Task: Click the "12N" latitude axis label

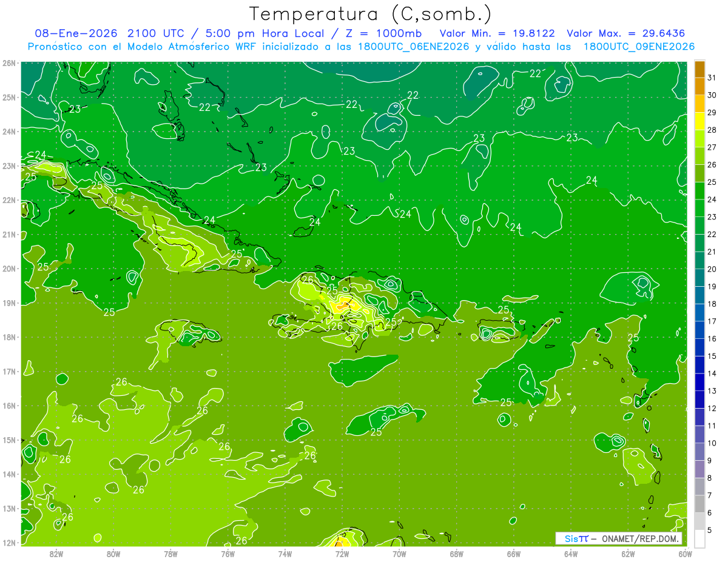Action: click(x=8, y=543)
